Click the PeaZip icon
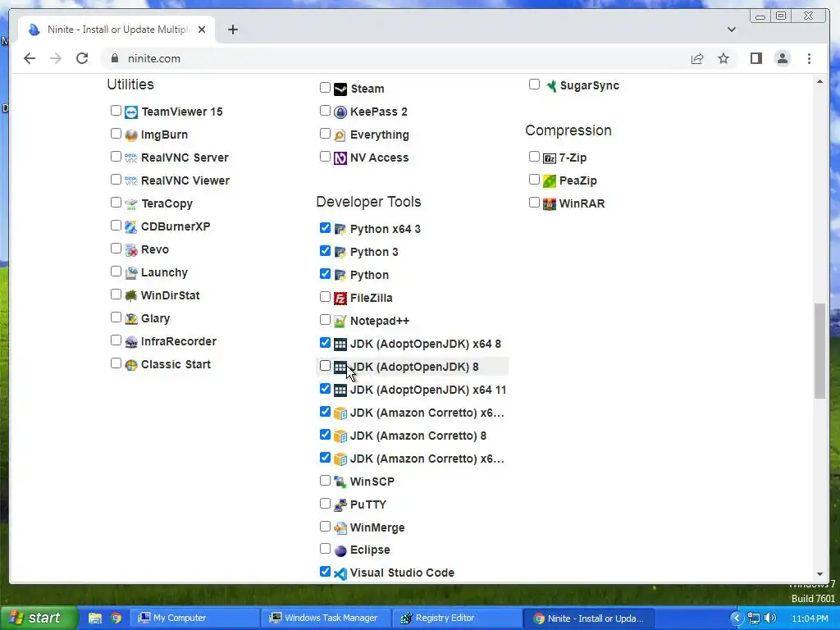Screen dimensions: 840x630 coord(549,181)
